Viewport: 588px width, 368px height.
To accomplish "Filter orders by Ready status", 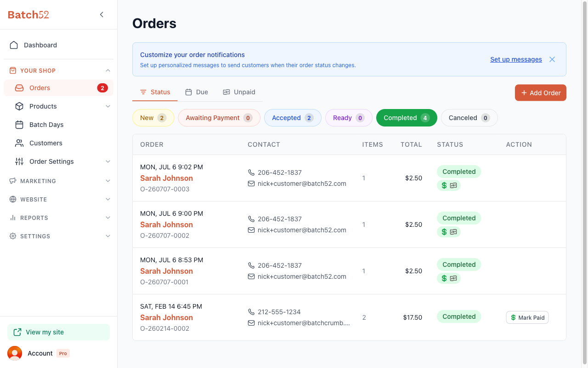I will click(x=349, y=118).
